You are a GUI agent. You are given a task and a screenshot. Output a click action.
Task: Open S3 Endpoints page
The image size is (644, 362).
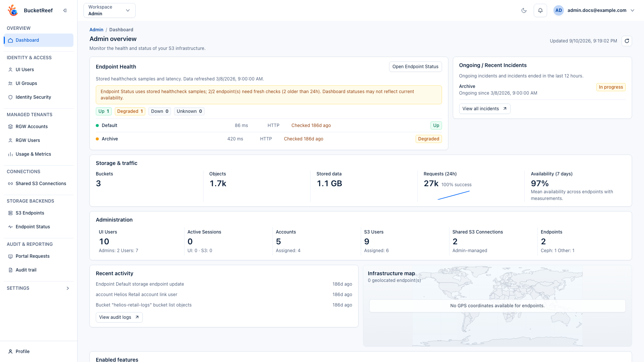pyautogui.click(x=38, y=213)
